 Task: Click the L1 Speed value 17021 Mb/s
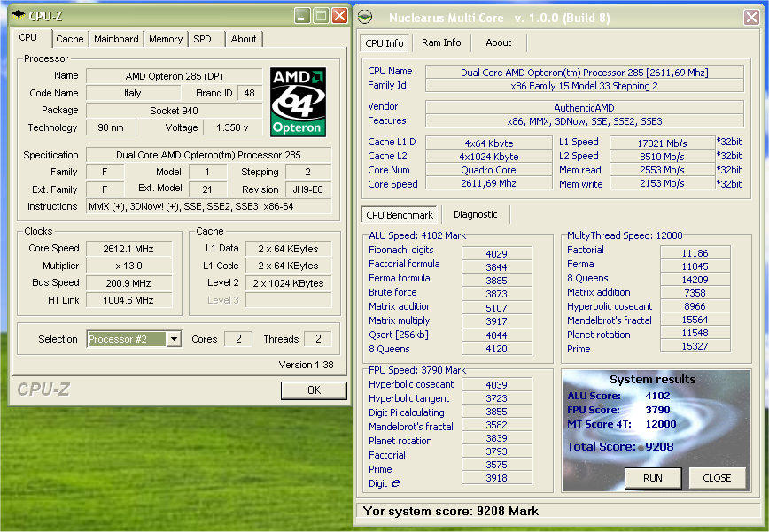[662, 143]
